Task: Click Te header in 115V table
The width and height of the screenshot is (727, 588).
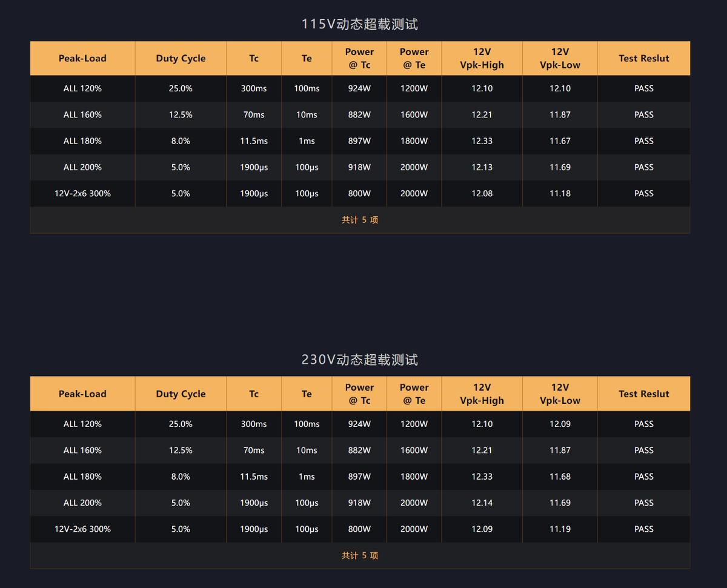Action: (x=307, y=58)
